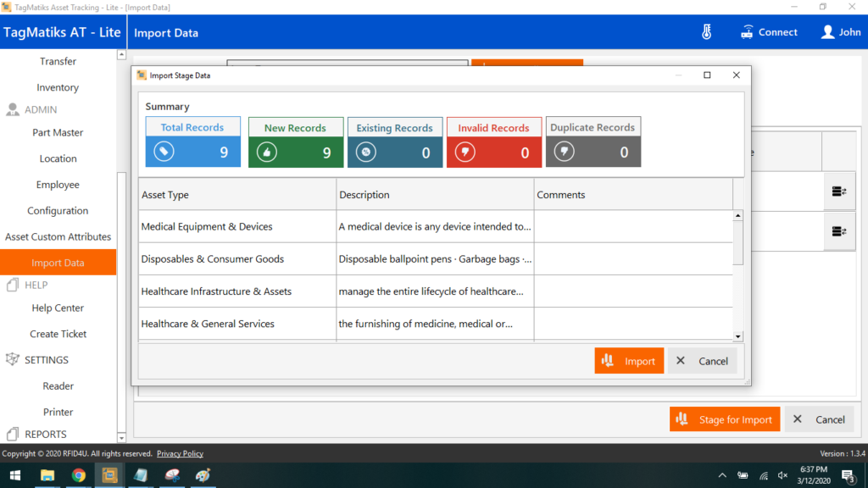Click the TagMatiks app taskbar icon
The width and height of the screenshot is (868, 488).
click(x=109, y=475)
